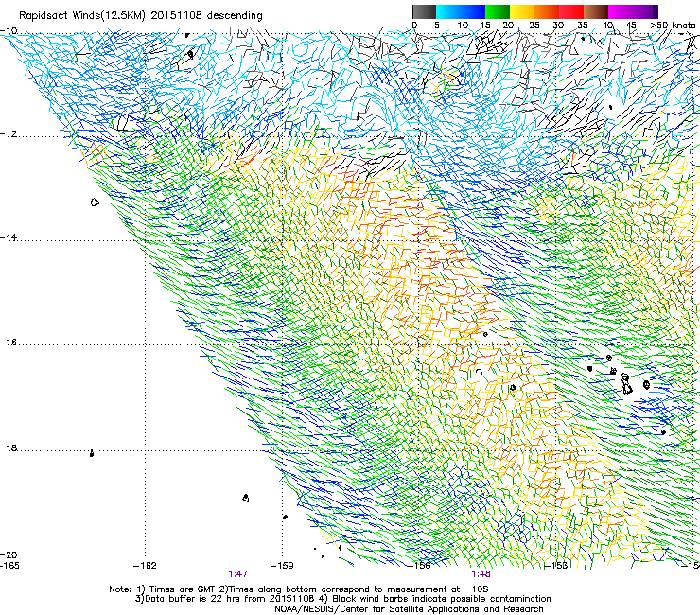This screenshot has width=700, height=615.
Task: Click the latitude axis label '-18'
Action: click(9, 448)
